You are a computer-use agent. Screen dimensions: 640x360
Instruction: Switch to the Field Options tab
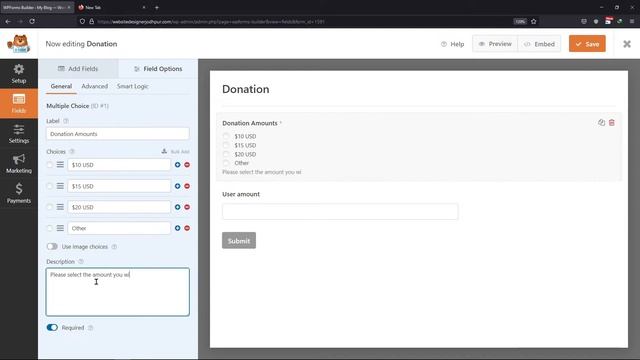[158, 69]
